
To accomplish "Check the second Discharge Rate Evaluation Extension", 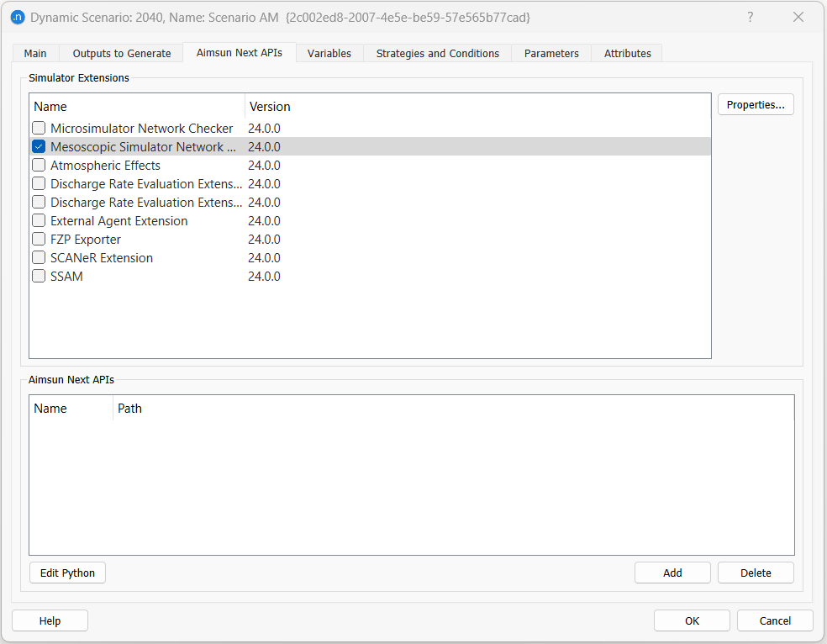I will click(x=38, y=202).
